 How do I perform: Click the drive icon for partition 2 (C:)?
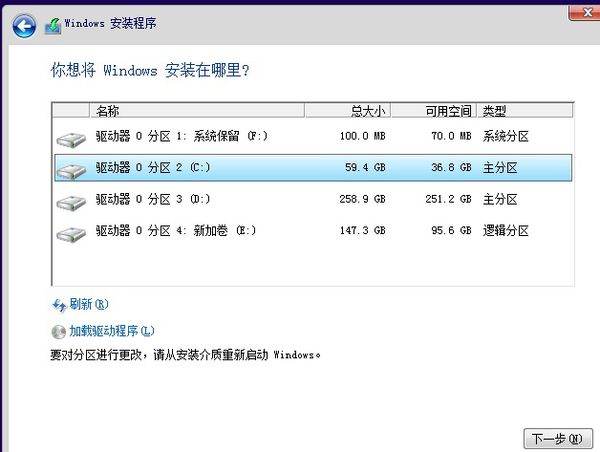pos(71,171)
